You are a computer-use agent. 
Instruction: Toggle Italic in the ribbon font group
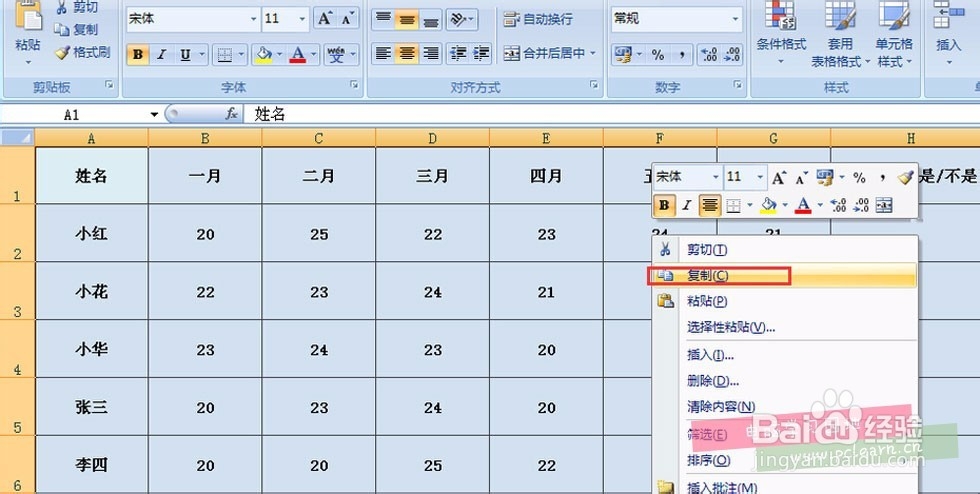pyautogui.click(x=161, y=54)
